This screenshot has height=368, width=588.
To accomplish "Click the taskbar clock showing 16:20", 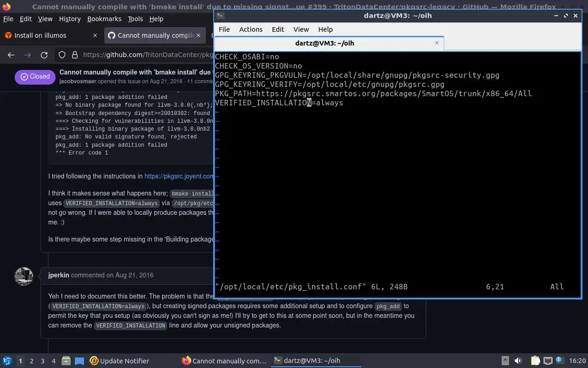I will click(x=577, y=361).
